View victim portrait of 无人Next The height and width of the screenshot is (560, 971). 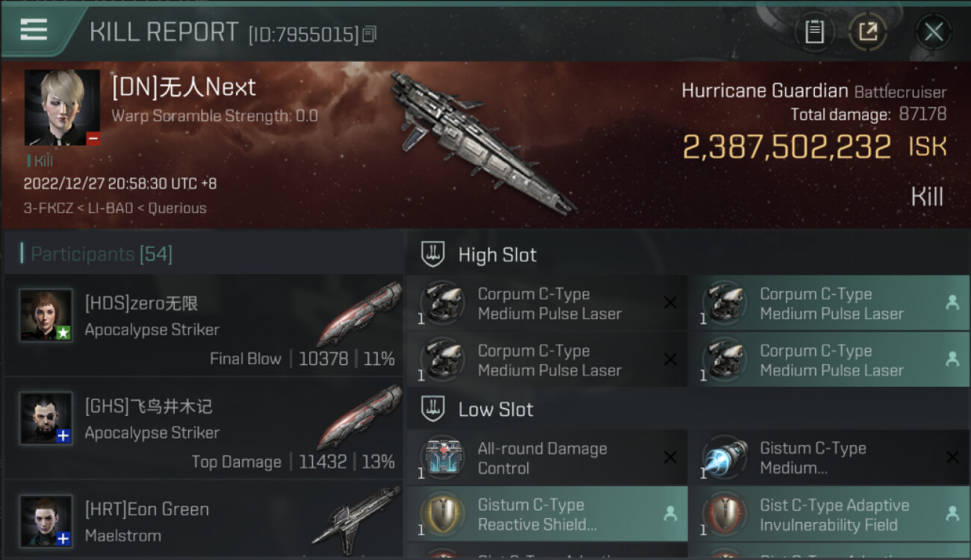point(62,108)
